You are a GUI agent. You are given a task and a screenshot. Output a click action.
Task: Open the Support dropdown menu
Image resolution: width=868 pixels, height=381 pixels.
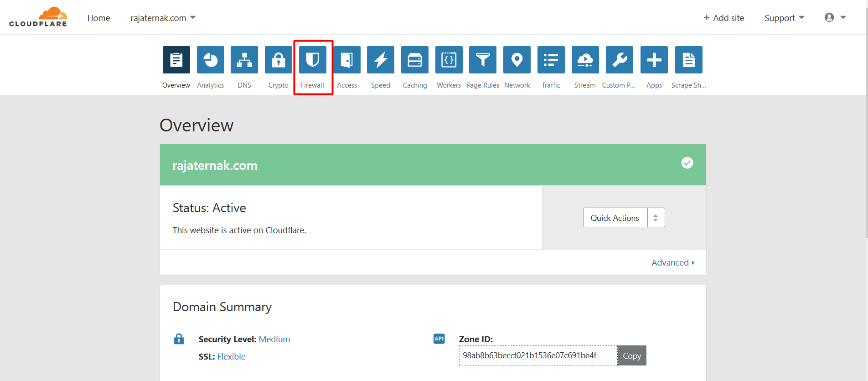coord(784,18)
